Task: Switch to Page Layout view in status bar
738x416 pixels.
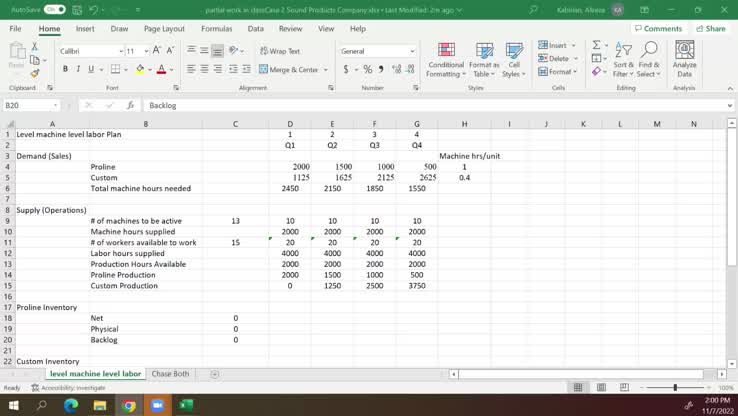Action: 601,387
